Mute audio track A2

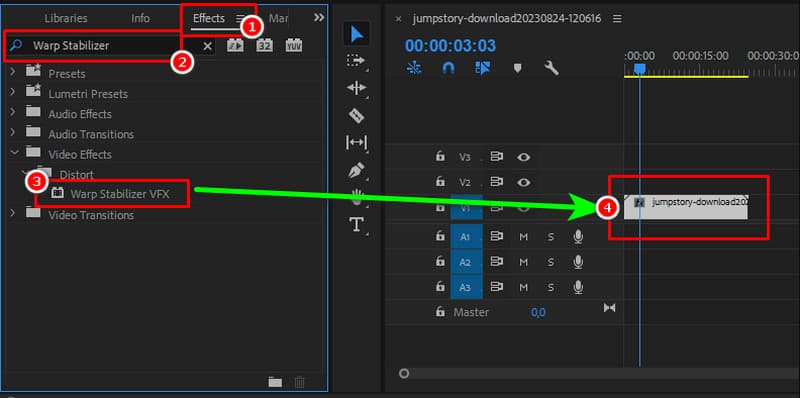523,263
